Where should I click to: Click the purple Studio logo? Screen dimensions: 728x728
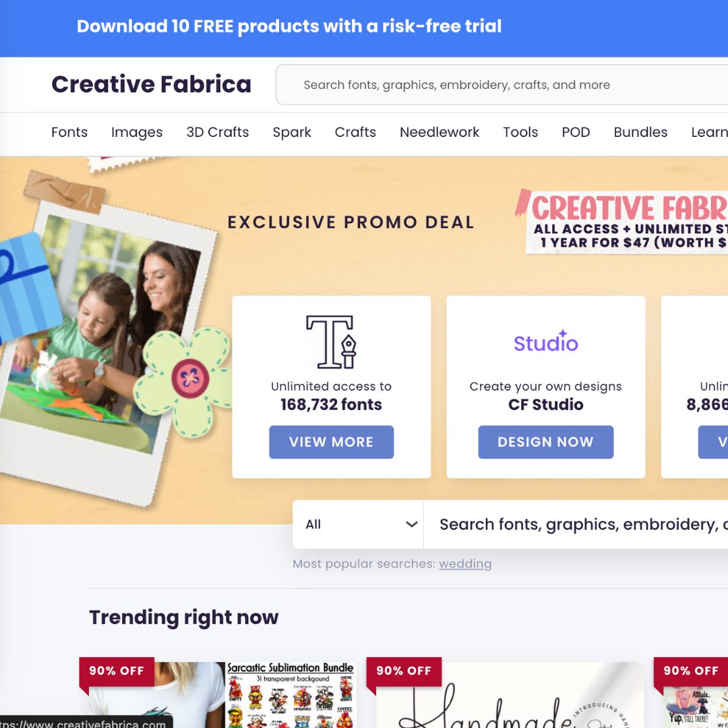point(545,342)
